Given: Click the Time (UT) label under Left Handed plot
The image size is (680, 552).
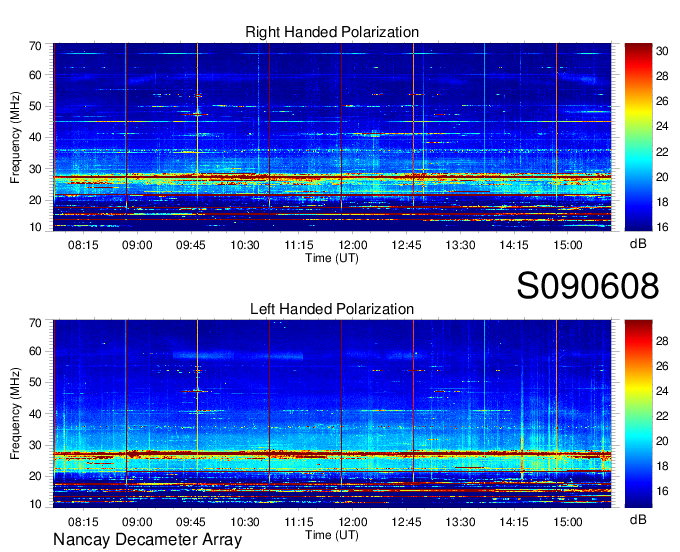Looking at the screenshot, I should pos(332,535).
